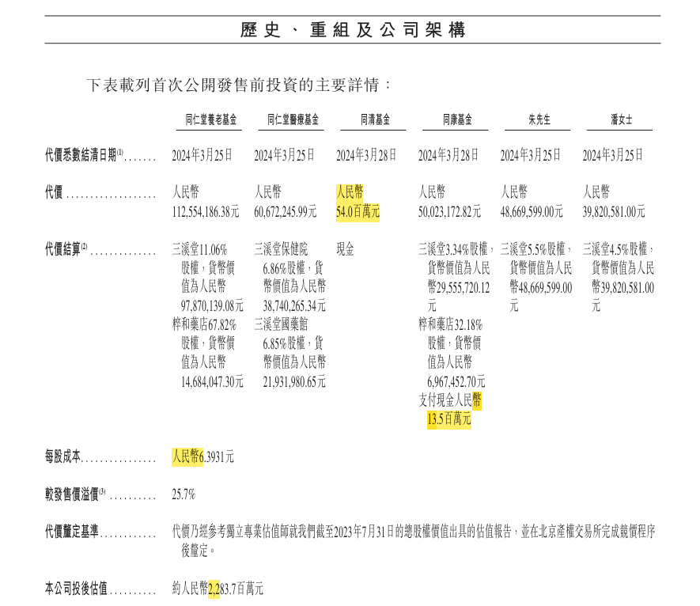Image resolution: width=700 pixels, height=606 pixels.
Task: Click the text 幣29,555,720.12
Action: click(x=459, y=288)
